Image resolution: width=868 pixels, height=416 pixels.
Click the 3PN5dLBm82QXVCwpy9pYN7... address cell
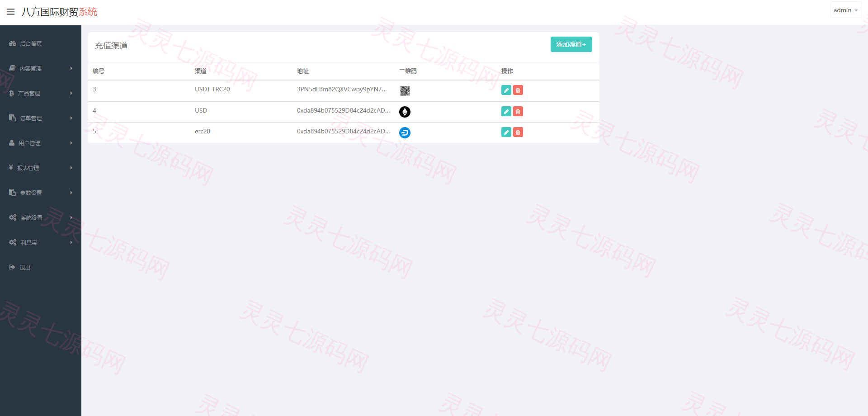pyautogui.click(x=342, y=89)
